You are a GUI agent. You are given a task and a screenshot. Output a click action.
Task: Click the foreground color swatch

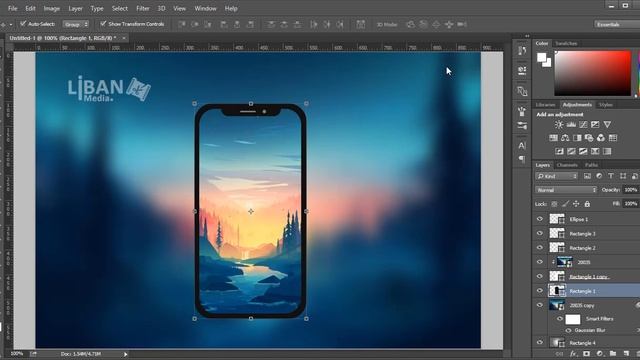click(x=542, y=58)
